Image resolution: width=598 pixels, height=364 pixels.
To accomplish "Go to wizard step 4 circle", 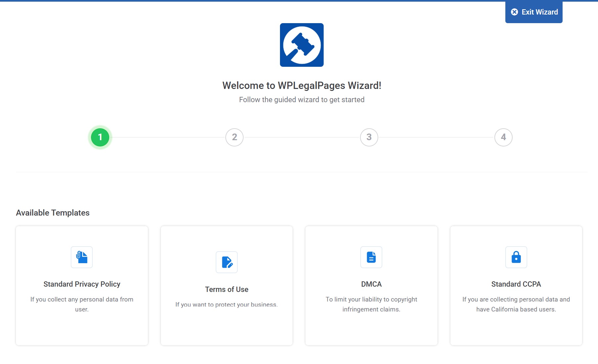I will click(503, 137).
